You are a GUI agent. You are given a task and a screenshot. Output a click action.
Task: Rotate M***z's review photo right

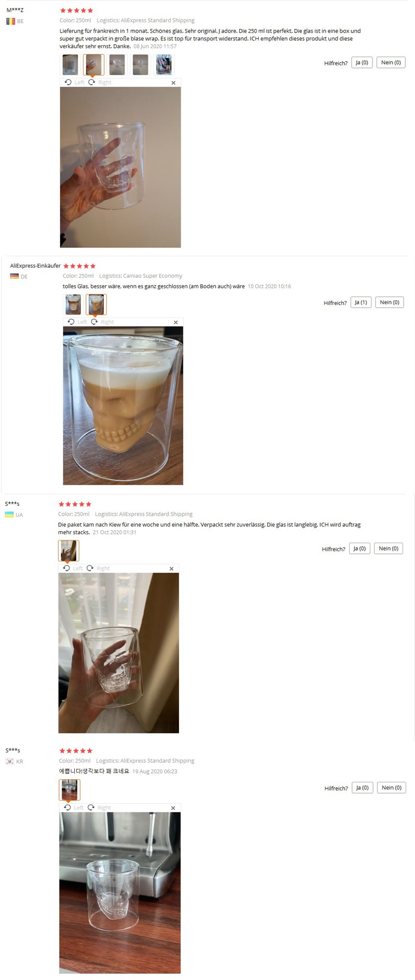pyautogui.click(x=100, y=82)
